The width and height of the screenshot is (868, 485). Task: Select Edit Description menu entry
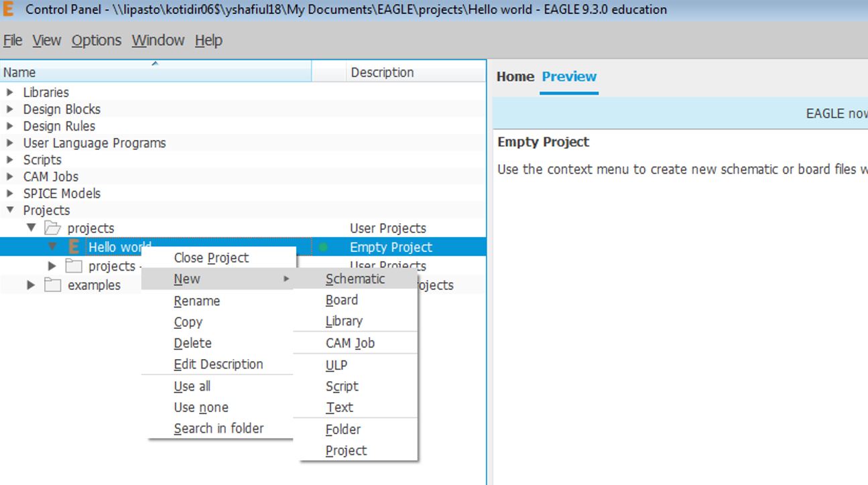219,364
